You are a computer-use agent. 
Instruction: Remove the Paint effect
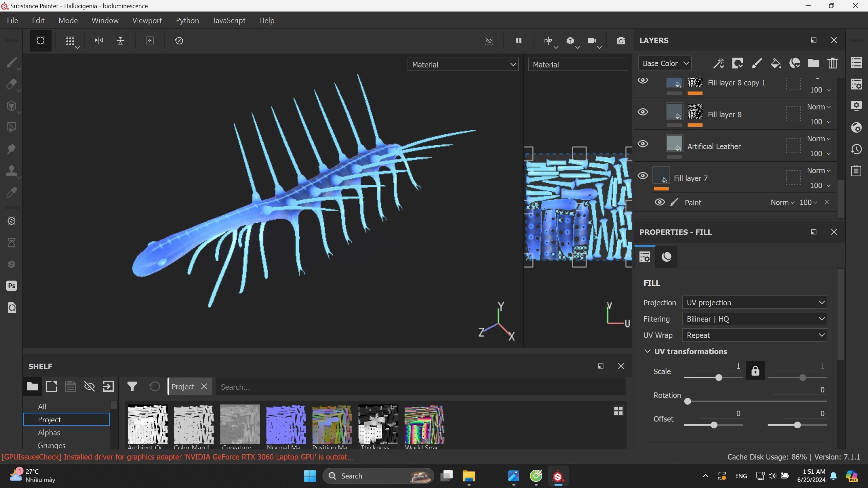click(827, 202)
